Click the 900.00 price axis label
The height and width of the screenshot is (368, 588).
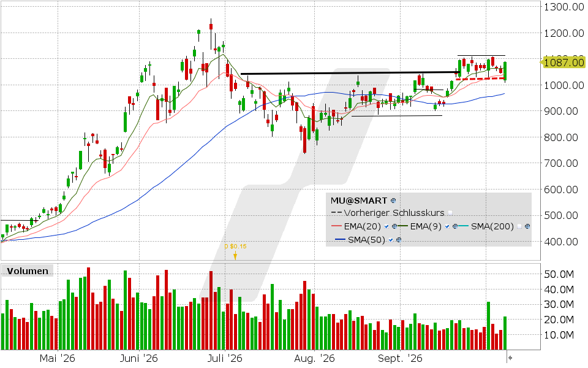pyautogui.click(x=561, y=111)
